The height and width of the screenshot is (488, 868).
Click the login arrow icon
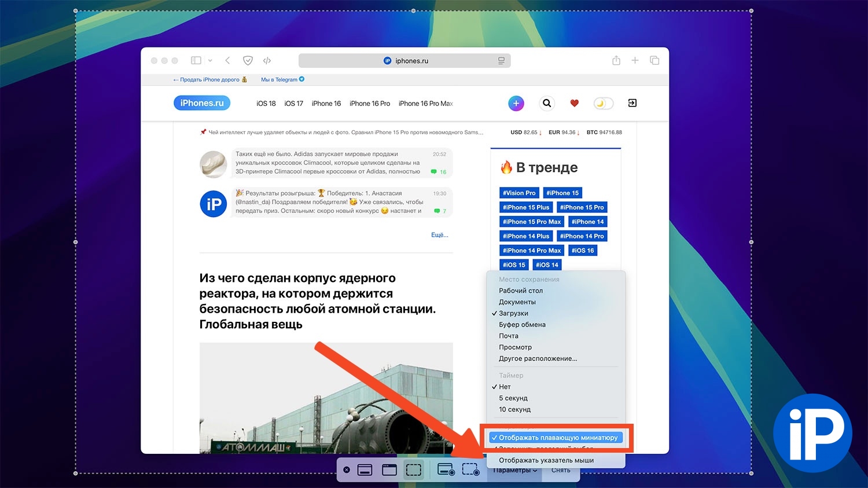point(632,103)
